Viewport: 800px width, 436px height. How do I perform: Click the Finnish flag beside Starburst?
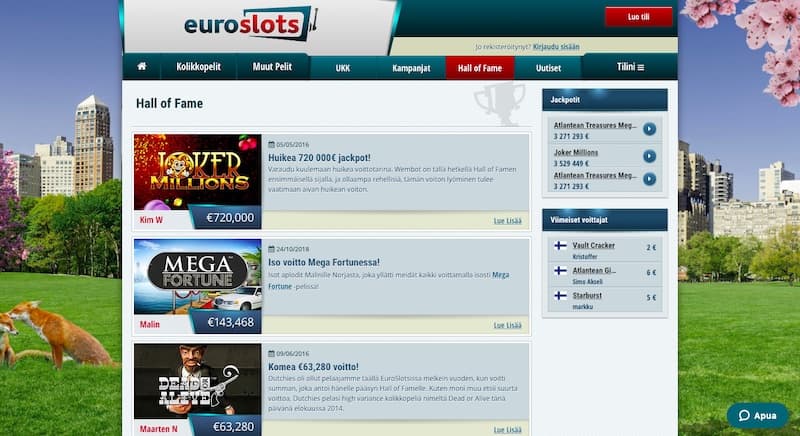(x=560, y=296)
